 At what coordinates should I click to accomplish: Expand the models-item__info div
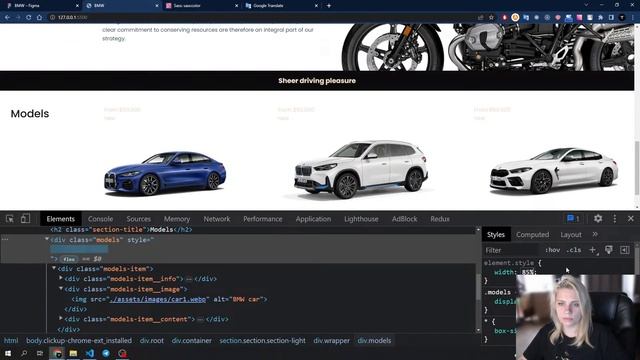coord(61,278)
